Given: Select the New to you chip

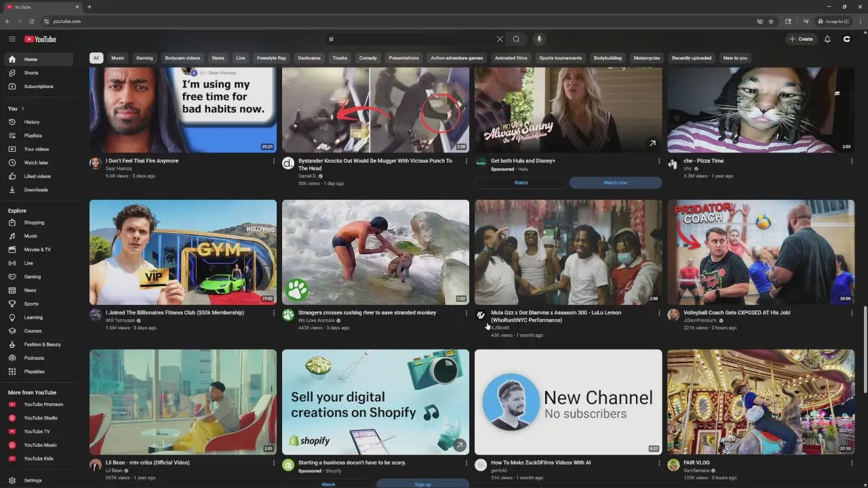Looking at the screenshot, I should [x=735, y=58].
